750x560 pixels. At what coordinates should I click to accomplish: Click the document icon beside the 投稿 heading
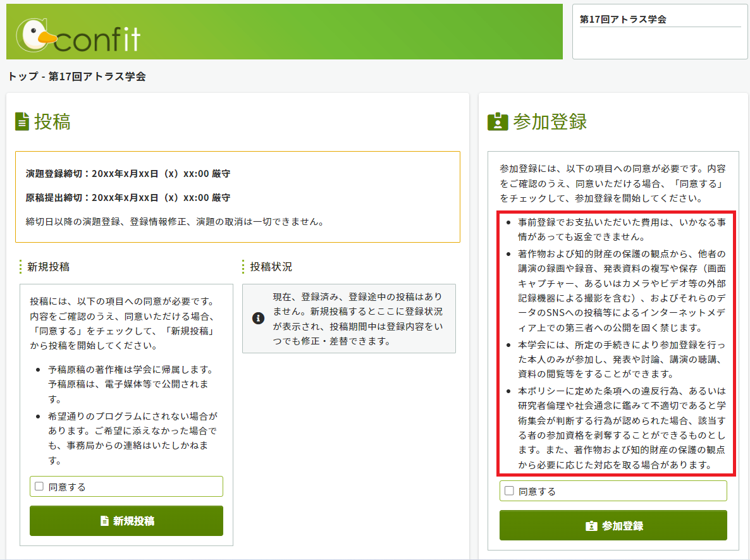tap(23, 121)
